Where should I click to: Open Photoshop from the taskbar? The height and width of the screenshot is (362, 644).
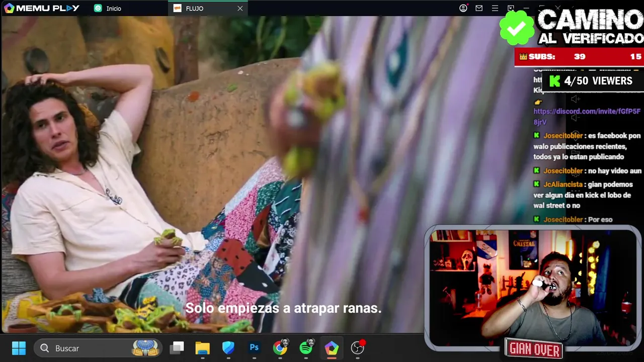(x=254, y=348)
